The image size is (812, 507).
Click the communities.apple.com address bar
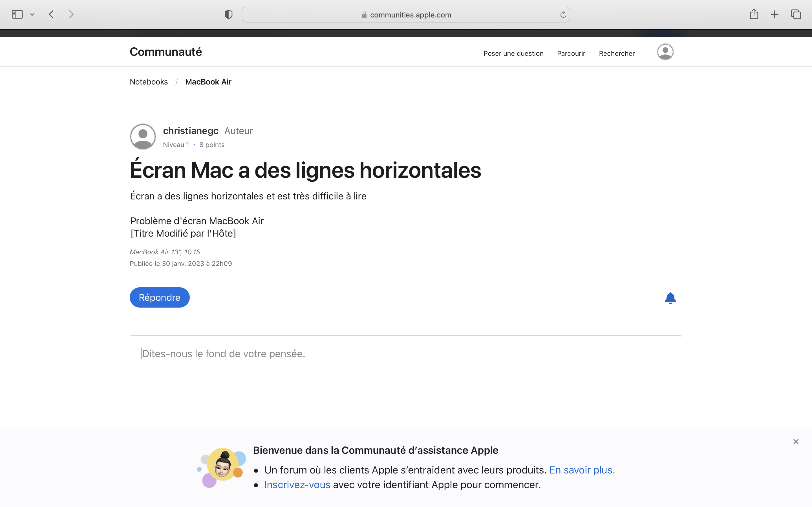coord(406,15)
